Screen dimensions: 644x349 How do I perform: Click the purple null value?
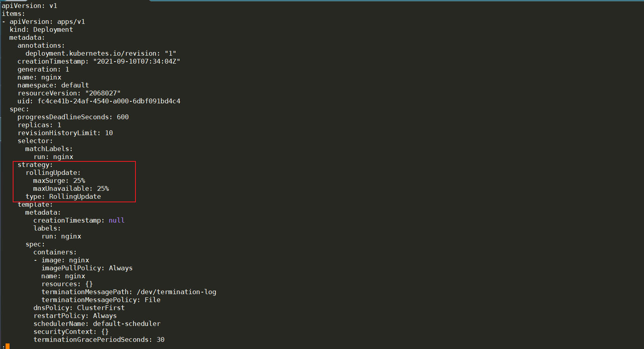[117, 221]
